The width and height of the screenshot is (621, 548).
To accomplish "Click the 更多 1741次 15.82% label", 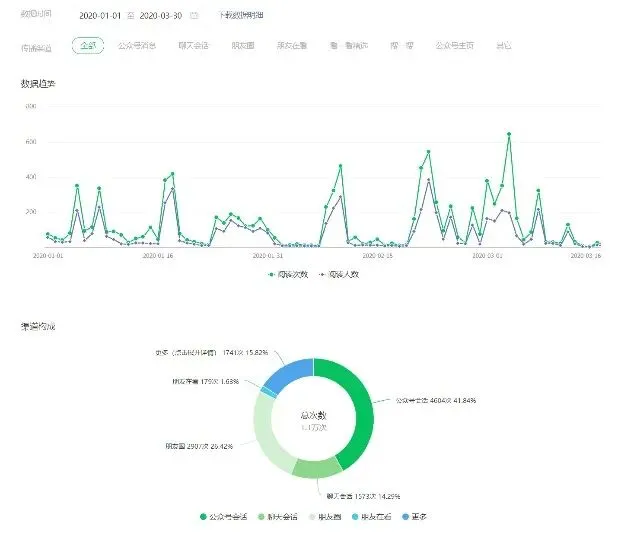I will coord(211,352).
